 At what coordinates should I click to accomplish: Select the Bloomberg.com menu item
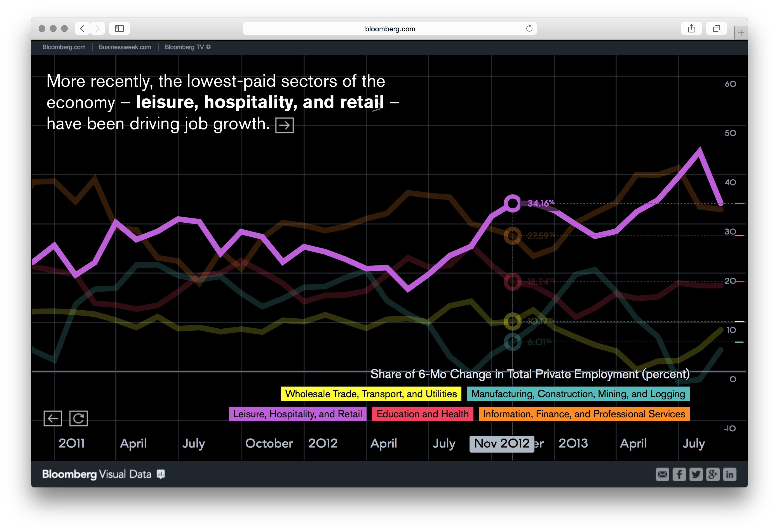[64, 47]
